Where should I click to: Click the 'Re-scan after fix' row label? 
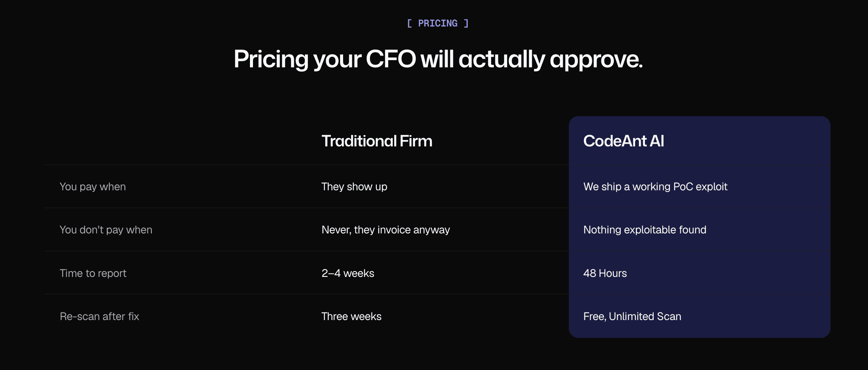click(100, 316)
